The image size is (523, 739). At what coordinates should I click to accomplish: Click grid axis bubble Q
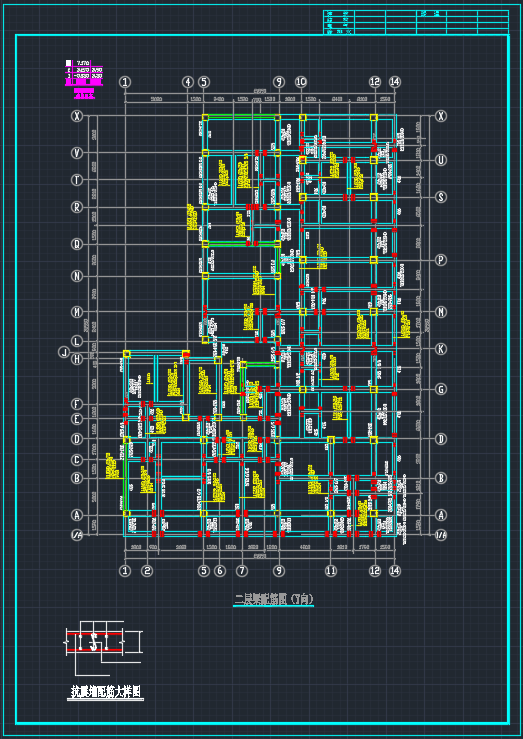[x=77, y=244]
